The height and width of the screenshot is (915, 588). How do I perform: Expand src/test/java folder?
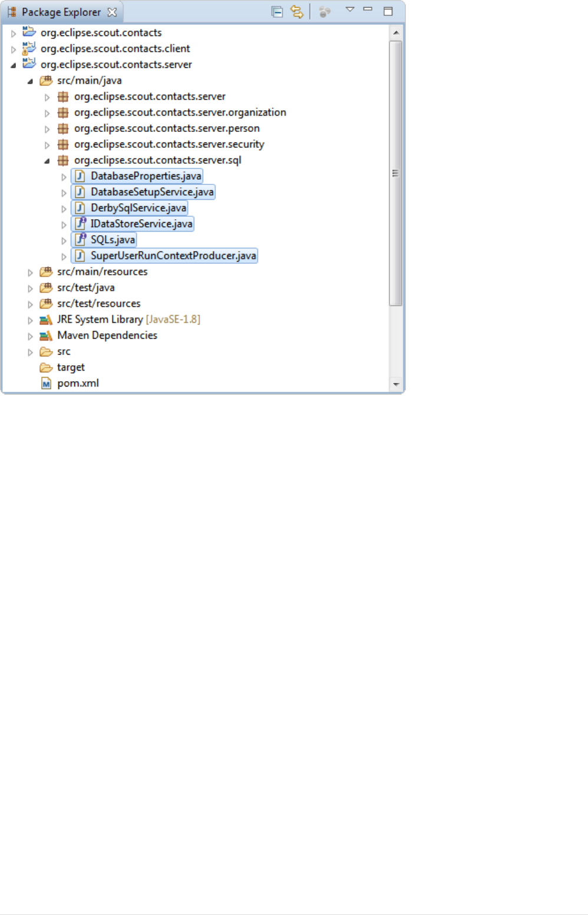point(30,288)
